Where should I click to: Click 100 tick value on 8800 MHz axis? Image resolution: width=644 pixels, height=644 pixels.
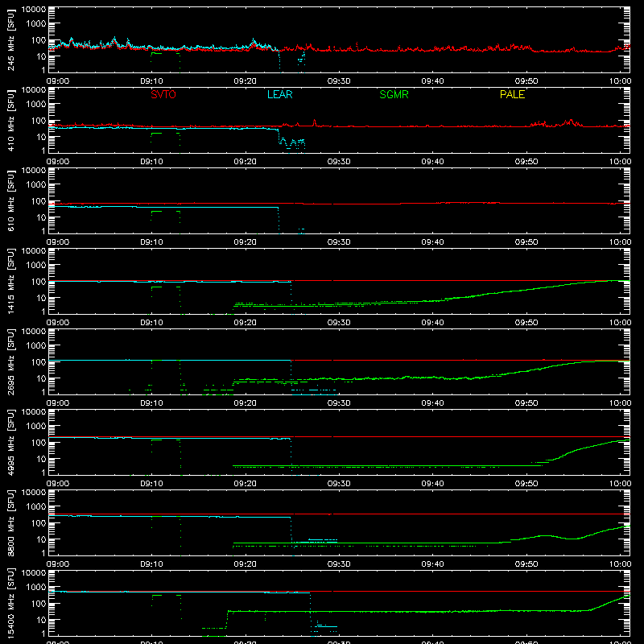(x=39, y=523)
